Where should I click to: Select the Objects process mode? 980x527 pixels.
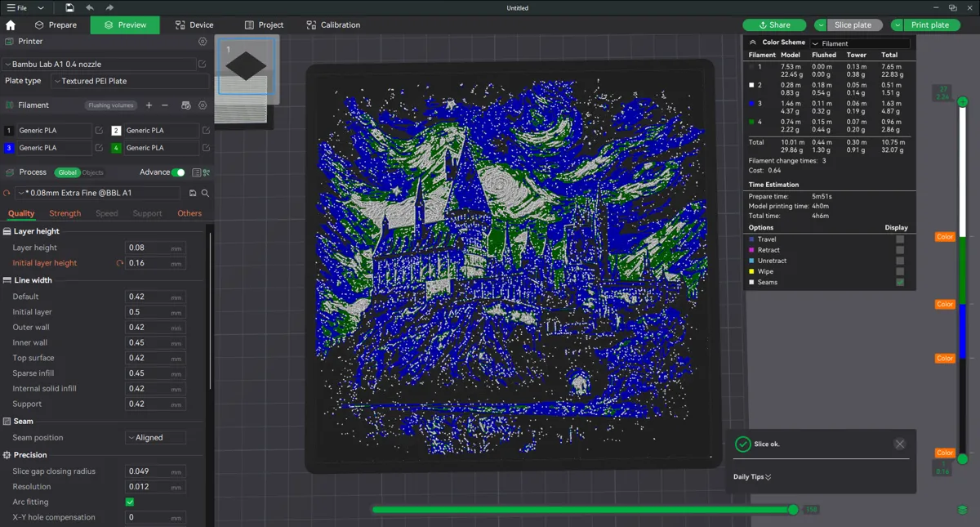coord(92,172)
